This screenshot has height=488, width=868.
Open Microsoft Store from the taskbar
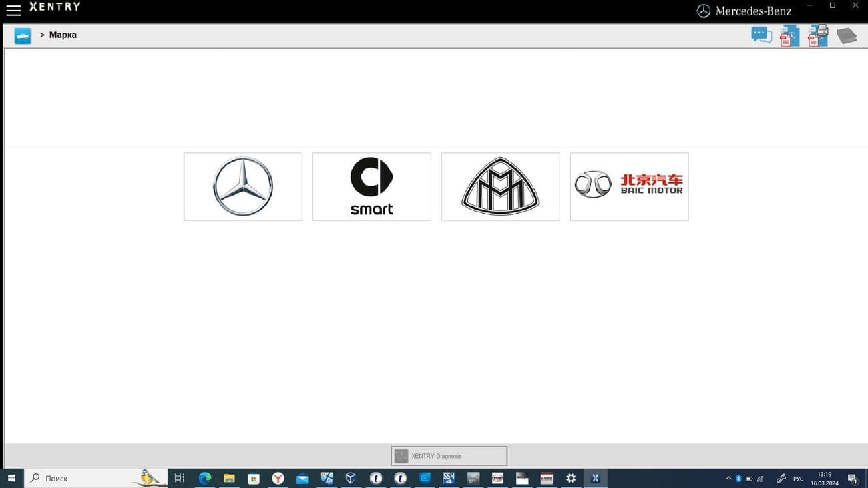pos(254,478)
